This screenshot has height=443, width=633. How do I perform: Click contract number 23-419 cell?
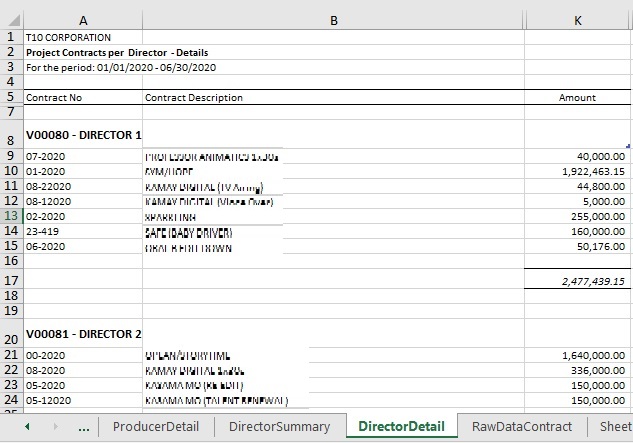pyautogui.click(x=82, y=231)
